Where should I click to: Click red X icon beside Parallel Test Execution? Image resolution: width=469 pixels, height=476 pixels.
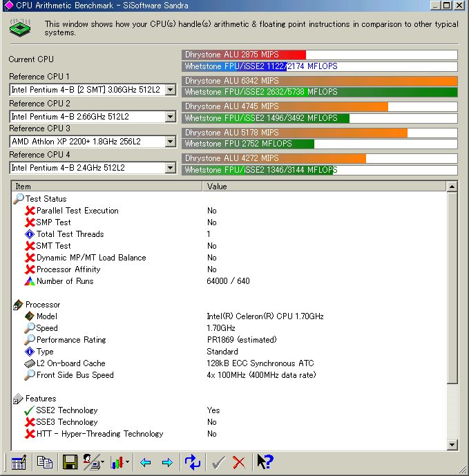[x=30, y=211]
